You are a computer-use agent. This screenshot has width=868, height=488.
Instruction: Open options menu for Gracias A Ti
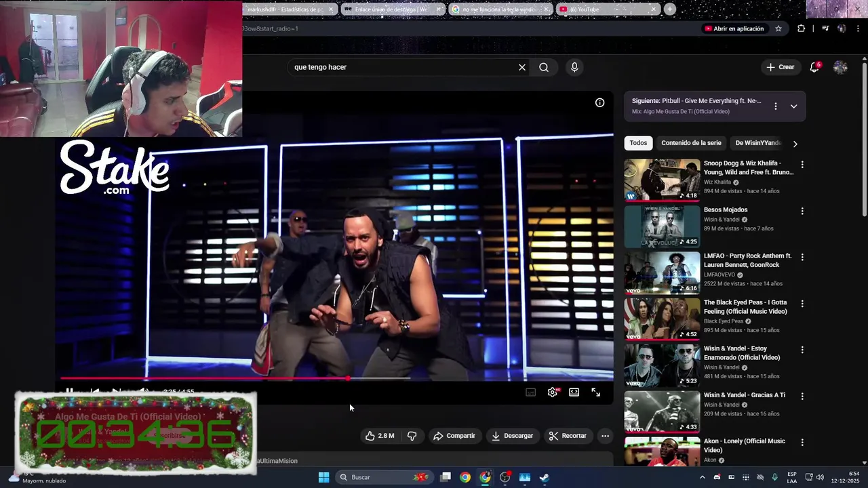tap(802, 396)
